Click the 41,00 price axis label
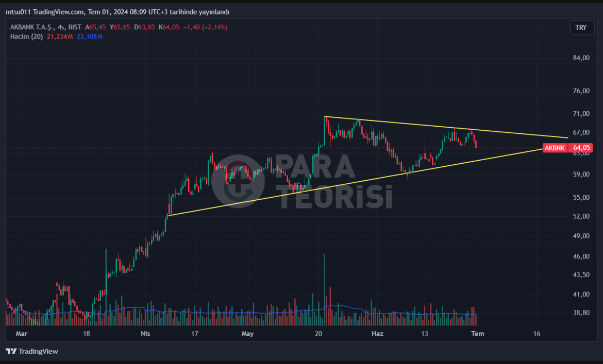This screenshot has height=364, width=603. [581, 294]
